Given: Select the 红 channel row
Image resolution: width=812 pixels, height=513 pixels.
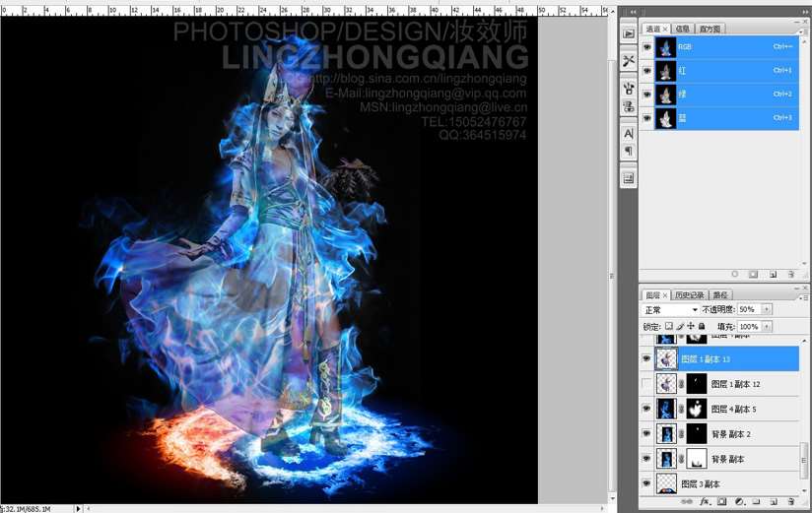Looking at the screenshot, I should pos(726,71).
